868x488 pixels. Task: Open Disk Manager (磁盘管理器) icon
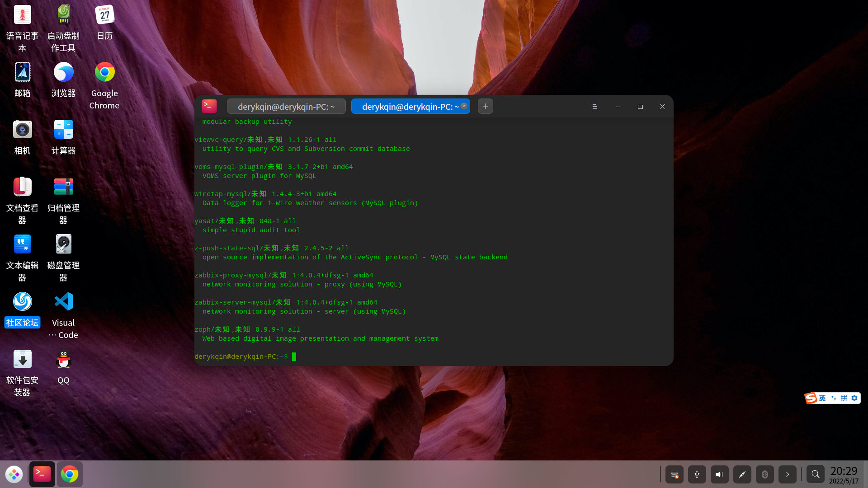click(x=63, y=244)
